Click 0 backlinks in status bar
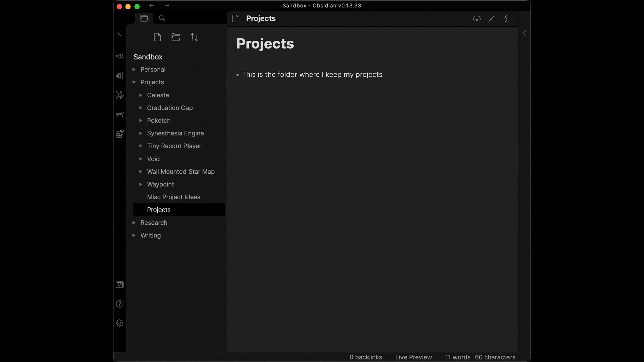 point(366,357)
